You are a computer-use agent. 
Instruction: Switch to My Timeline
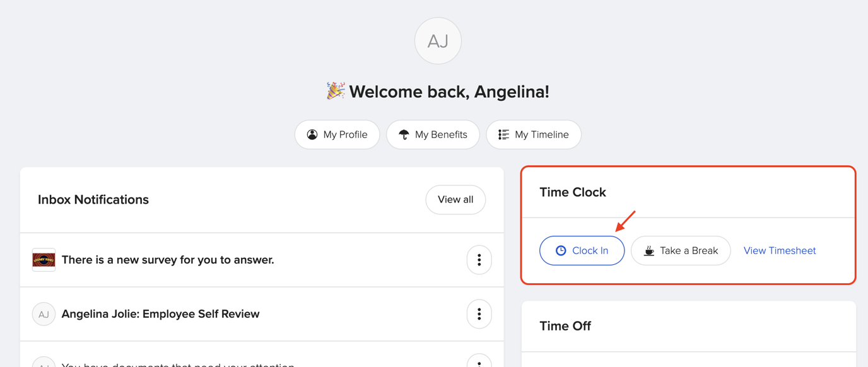[534, 134]
